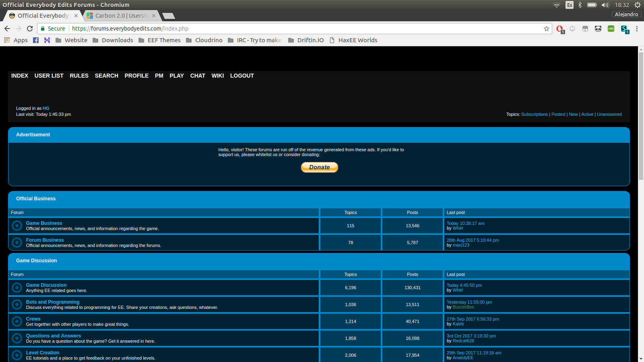Screen dimensions: 644x362
Task: Click the status icon beside Questions and Answers
Action: tap(17, 338)
